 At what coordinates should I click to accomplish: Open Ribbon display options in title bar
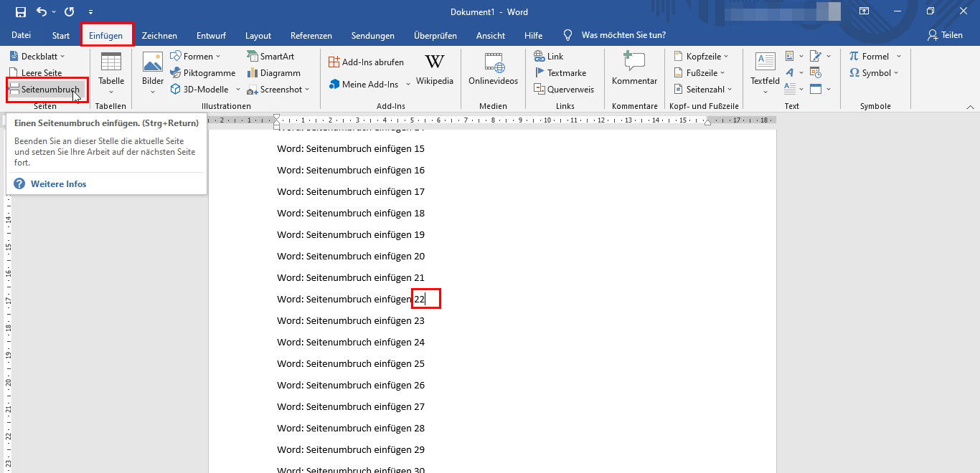pyautogui.click(x=864, y=11)
